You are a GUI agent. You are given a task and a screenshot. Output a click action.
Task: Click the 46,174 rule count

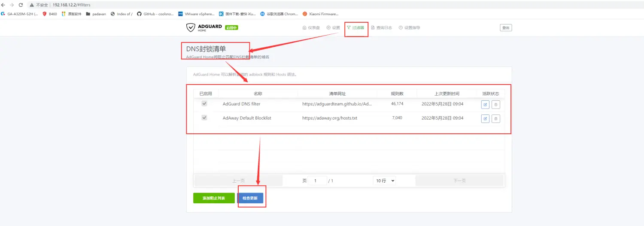(x=397, y=104)
